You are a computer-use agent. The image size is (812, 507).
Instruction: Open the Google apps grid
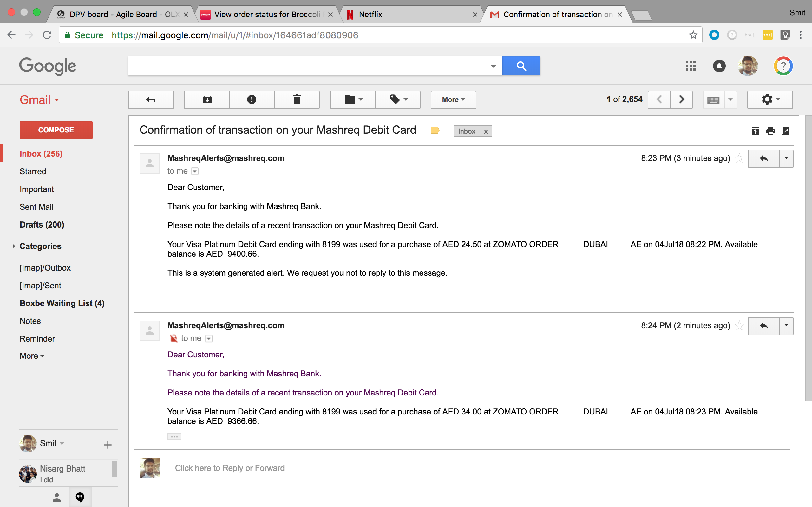(691, 66)
